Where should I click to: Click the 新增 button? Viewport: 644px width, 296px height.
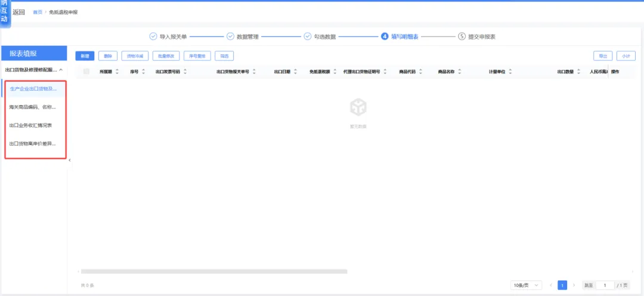[x=85, y=56]
